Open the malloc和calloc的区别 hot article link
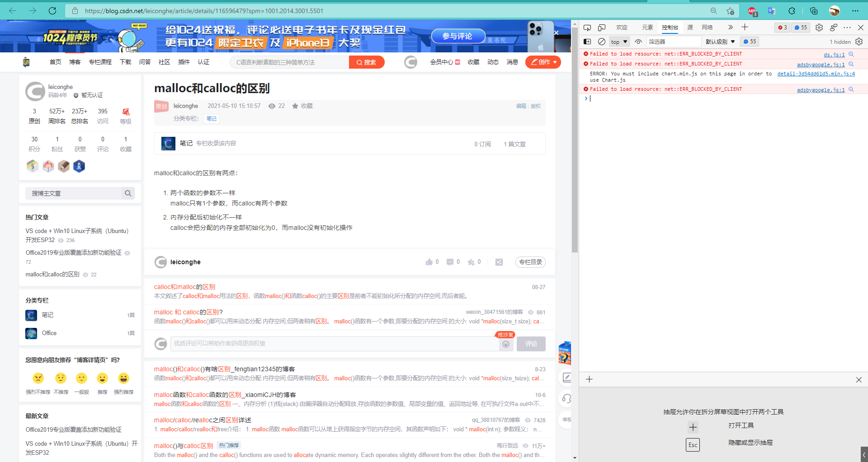Viewport: 868px width, 462px height. 52,274
